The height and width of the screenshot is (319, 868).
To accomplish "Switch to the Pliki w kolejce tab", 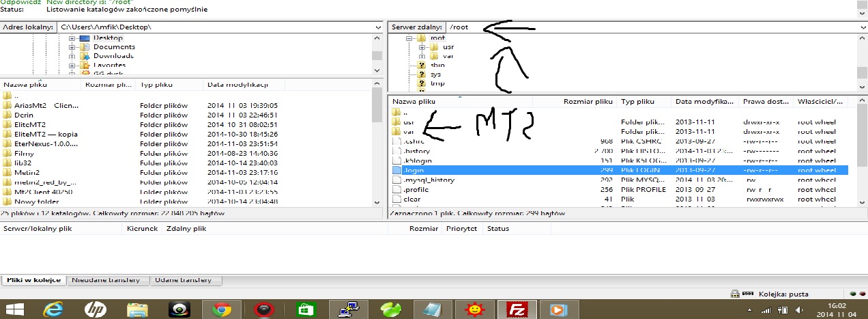I will coord(33,280).
